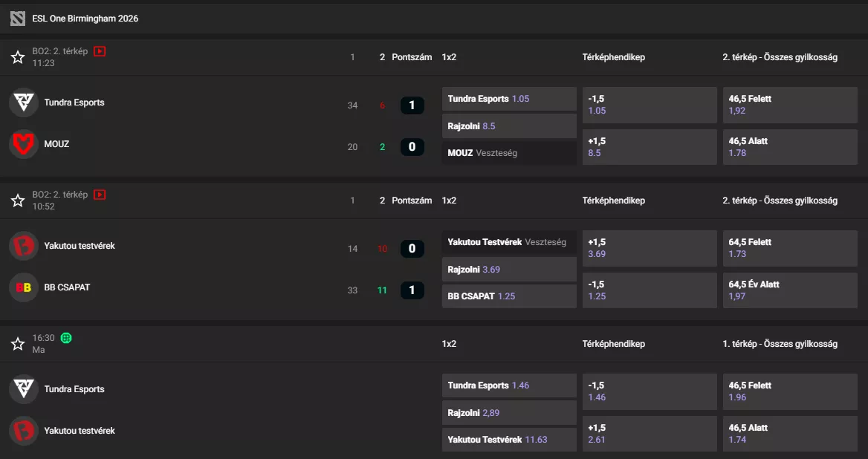Select the +1,5 map handicap at 8.5
This screenshot has width=868, height=459.
click(x=649, y=146)
